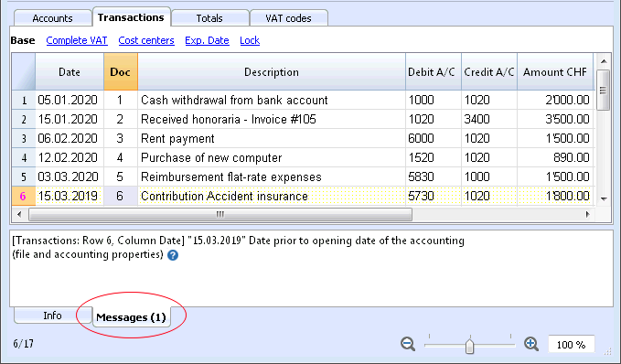This screenshot has width=621, height=364.
Task: Click 'Contribution Accident insurance' description
Action: [x=272, y=196]
